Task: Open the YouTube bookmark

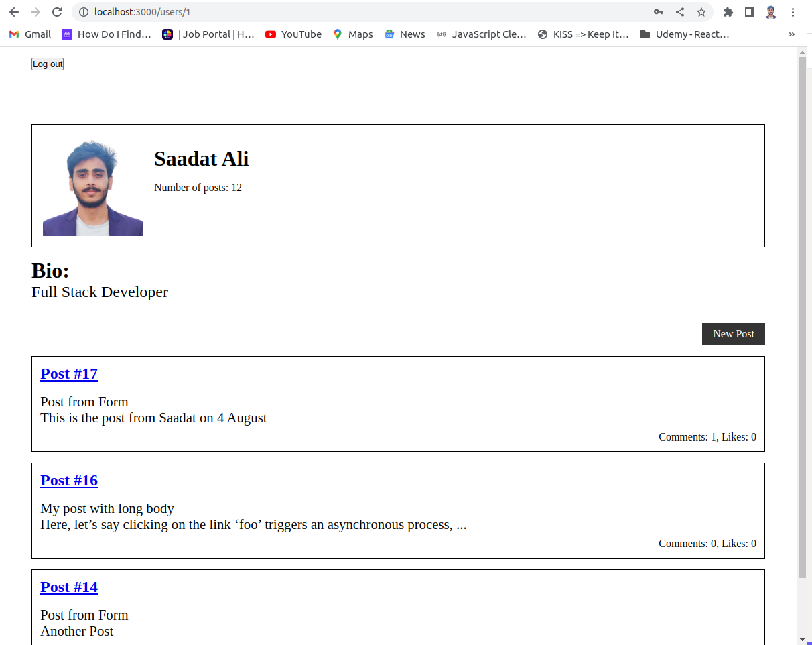Action: (293, 34)
